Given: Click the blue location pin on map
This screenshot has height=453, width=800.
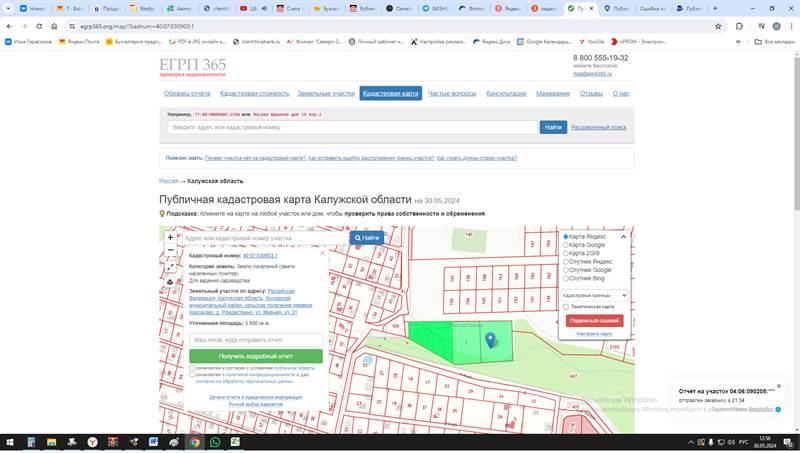Looking at the screenshot, I should click(x=490, y=340).
